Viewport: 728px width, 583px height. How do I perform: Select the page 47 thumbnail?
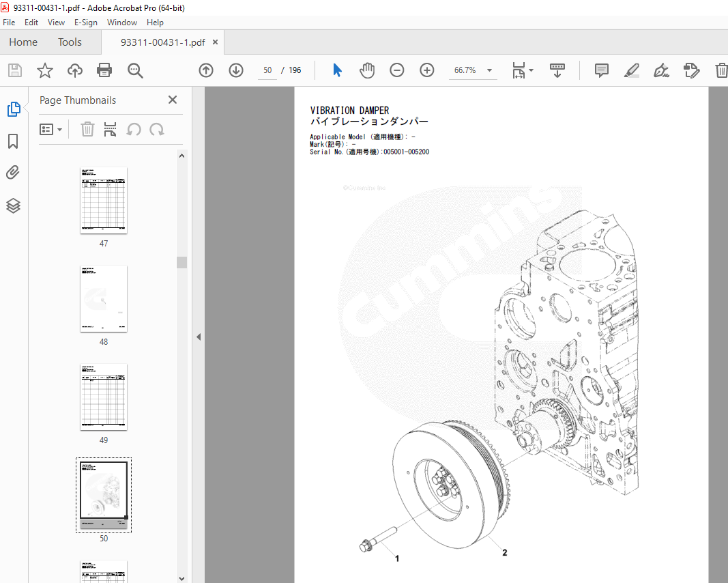pyautogui.click(x=104, y=200)
